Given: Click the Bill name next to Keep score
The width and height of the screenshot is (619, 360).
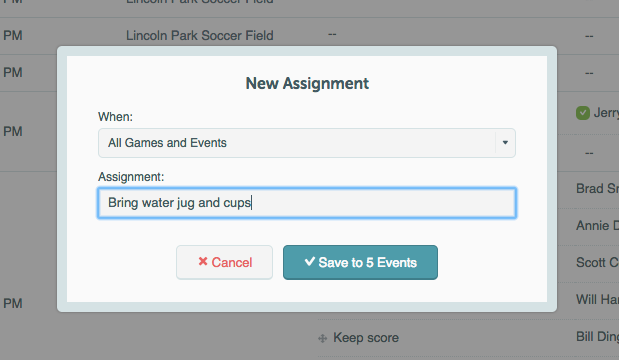Looking at the screenshot, I should pyautogui.click(x=597, y=337).
